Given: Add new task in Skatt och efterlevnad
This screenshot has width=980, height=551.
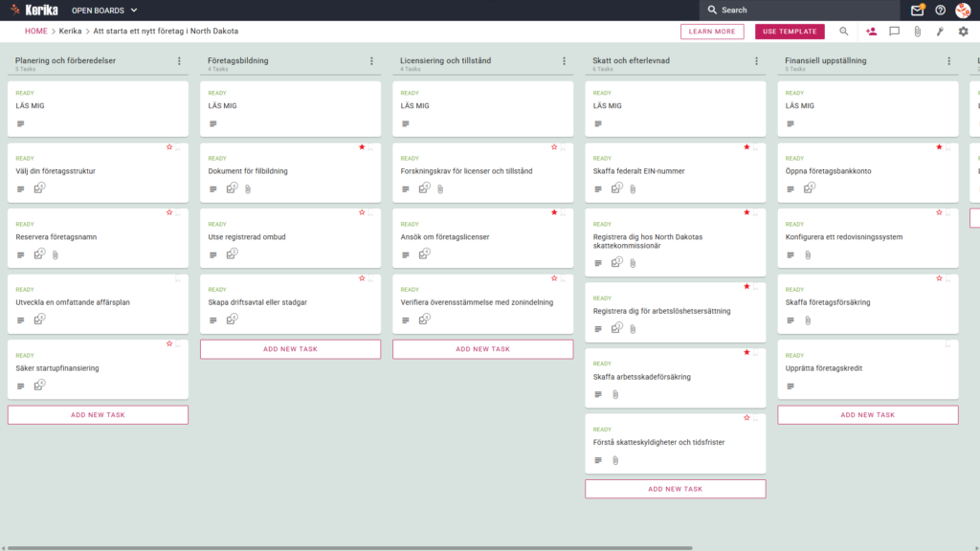Looking at the screenshot, I should 675,489.
